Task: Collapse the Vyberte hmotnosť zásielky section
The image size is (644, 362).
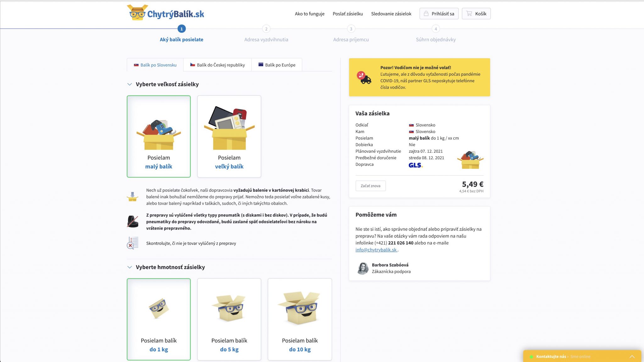Action: pyautogui.click(x=130, y=267)
